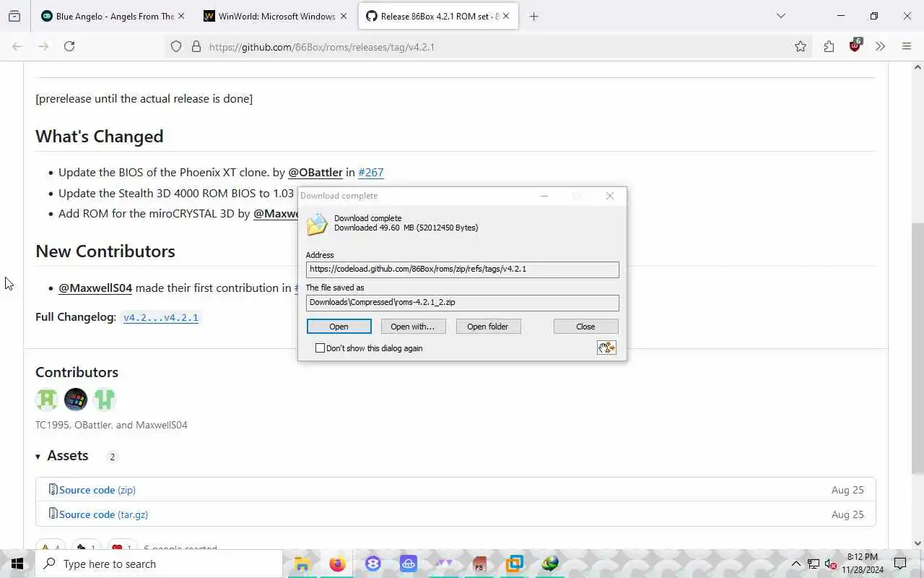Screen dimensions: 924x578
Task: Open OBattler contributor avatar
Action: [76, 399]
